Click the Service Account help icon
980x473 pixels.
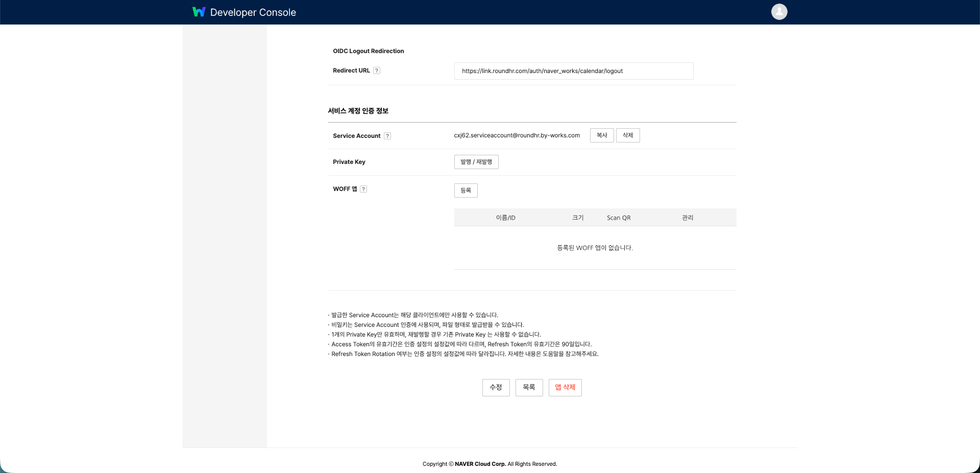point(387,136)
